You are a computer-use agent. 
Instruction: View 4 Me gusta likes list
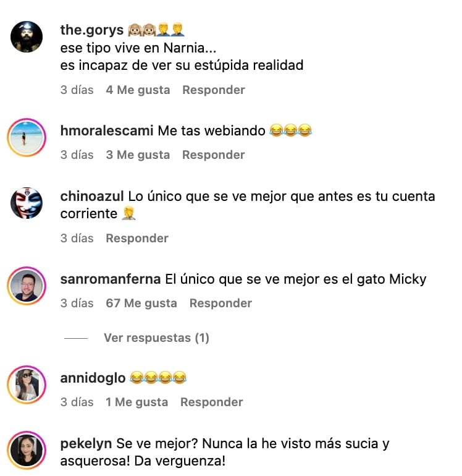(x=138, y=90)
